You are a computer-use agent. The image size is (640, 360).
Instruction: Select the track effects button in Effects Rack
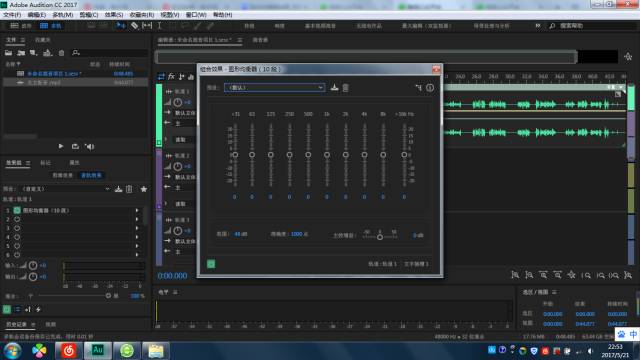coord(91,175)
